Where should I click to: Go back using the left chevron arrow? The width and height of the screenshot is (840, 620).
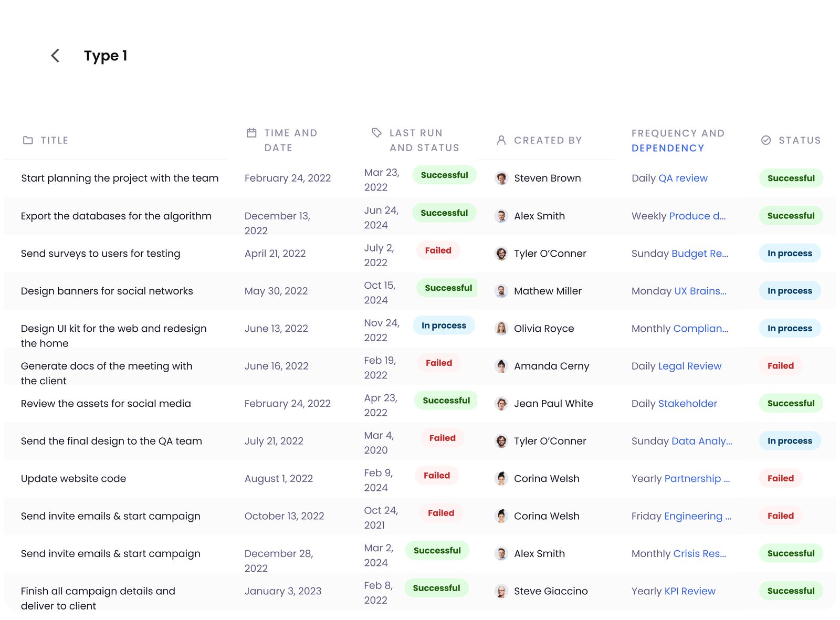click(x=55, y=56)
